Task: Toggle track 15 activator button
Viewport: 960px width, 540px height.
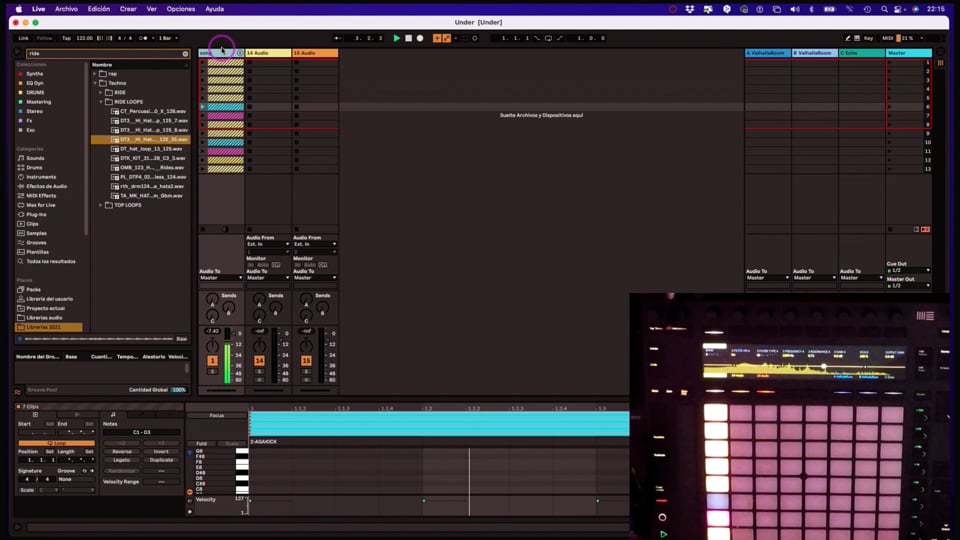Action: [306, 361]
